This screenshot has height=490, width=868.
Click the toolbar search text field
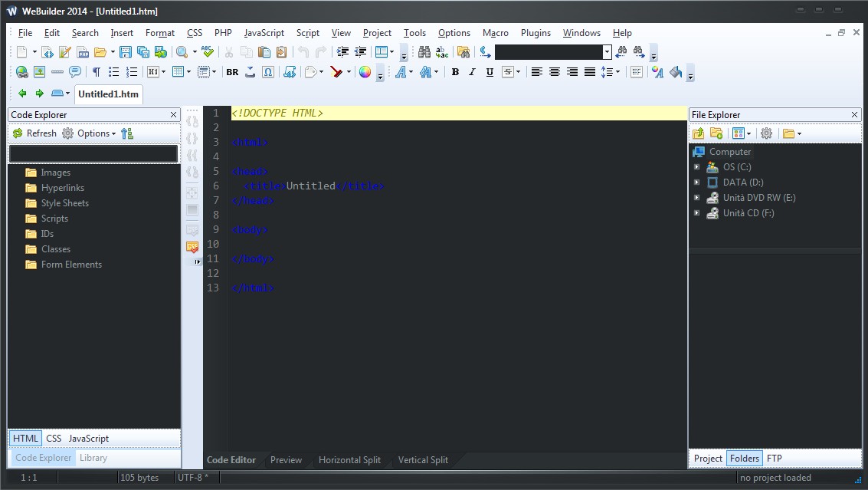549,52
